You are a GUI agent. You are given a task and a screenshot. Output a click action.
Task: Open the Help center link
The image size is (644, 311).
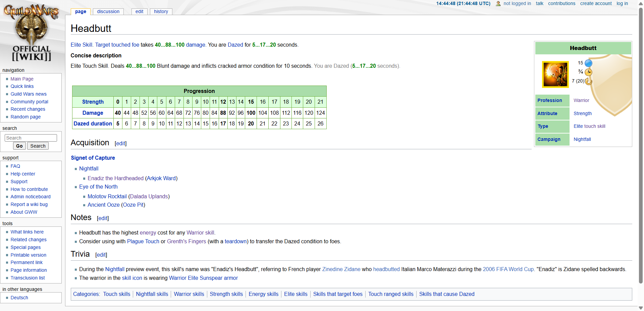pos(22,174)
